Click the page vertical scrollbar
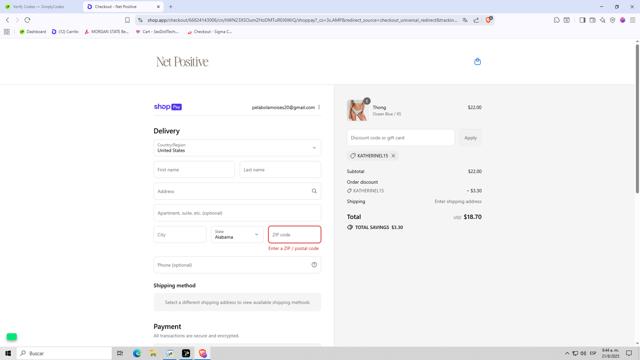This screenshot has height=360, width=640. pos(637,118)
